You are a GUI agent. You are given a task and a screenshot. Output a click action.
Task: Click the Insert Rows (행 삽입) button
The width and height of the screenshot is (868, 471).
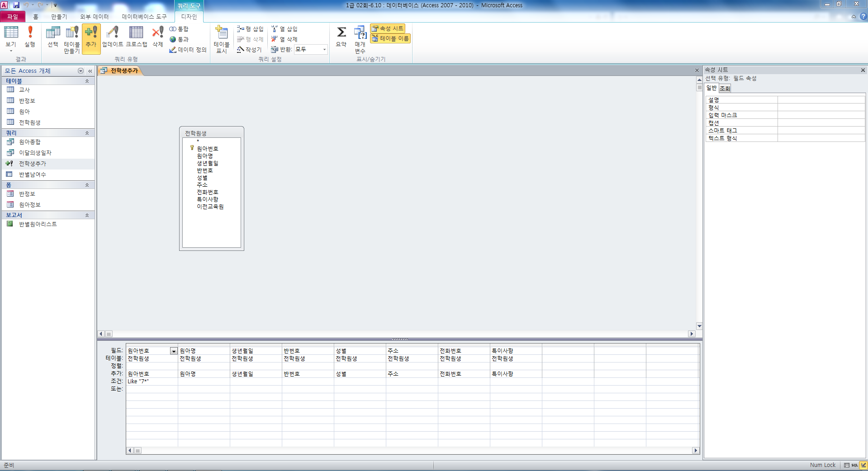coord(250,29)
